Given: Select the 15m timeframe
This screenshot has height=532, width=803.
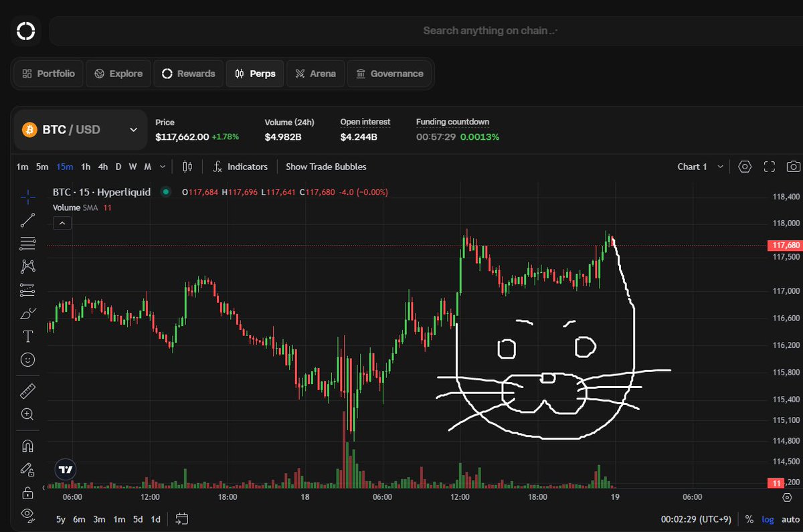Looking at the screenshot, I should [65, 167].
